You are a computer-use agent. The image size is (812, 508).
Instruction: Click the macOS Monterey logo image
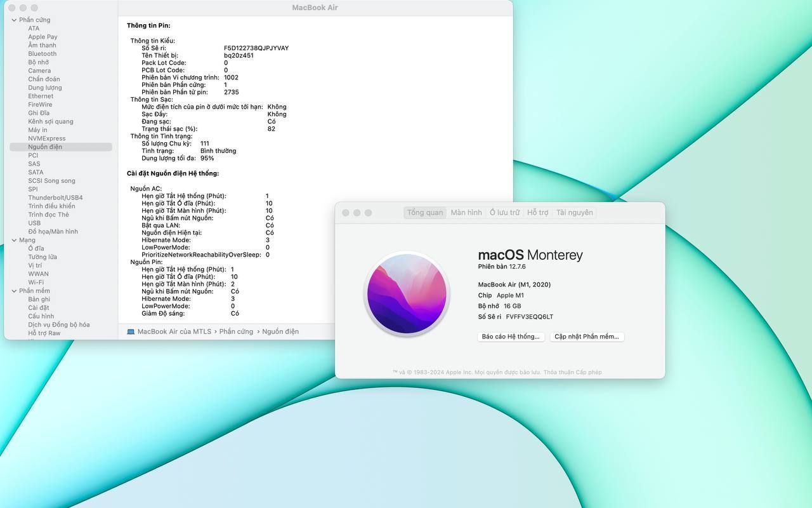[407, 293]
